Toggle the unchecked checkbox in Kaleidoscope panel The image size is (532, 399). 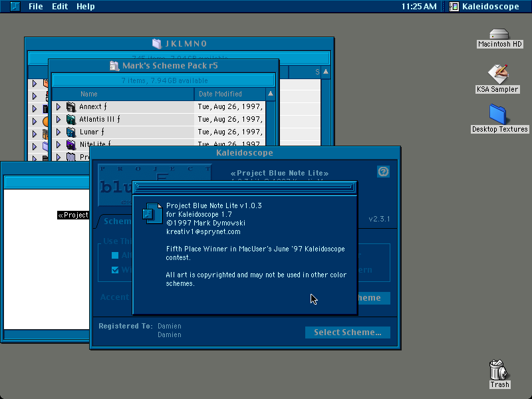(x=115, y=255)
